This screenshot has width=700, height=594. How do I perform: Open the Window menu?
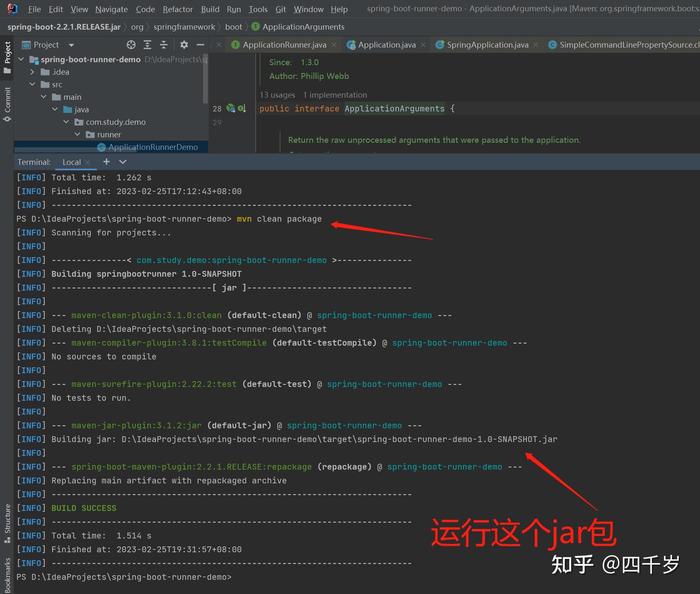309,9
